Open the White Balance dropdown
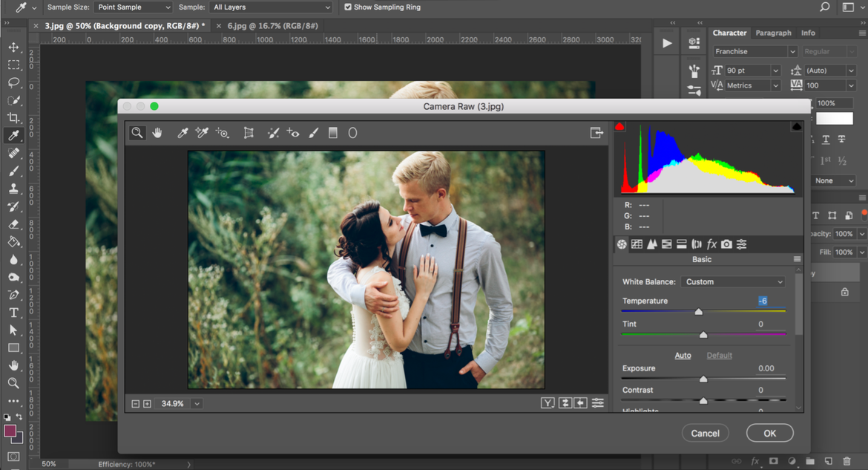Image resolution: width=868 pixels, height=470 pixels. click(x=732, y=282)
